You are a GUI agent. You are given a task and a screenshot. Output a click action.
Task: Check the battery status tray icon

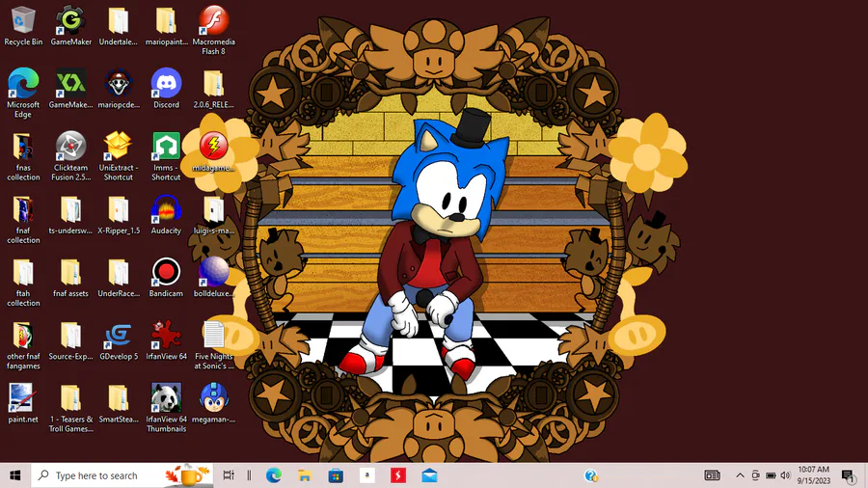click(x=771, y=475)
